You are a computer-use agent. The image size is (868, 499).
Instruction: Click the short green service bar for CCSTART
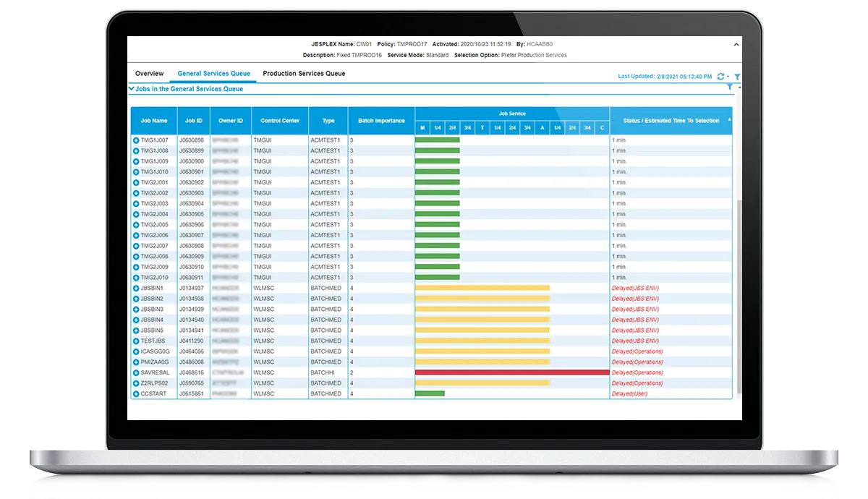430,393
